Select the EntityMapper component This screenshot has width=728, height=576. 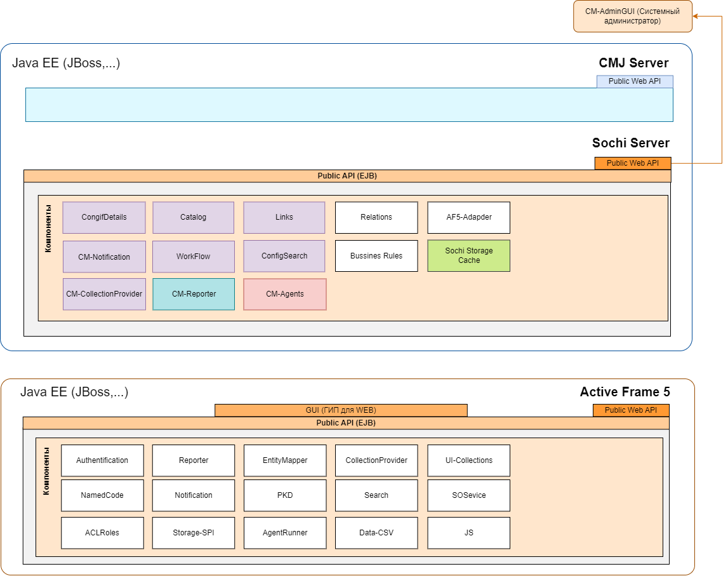(285, 460)
